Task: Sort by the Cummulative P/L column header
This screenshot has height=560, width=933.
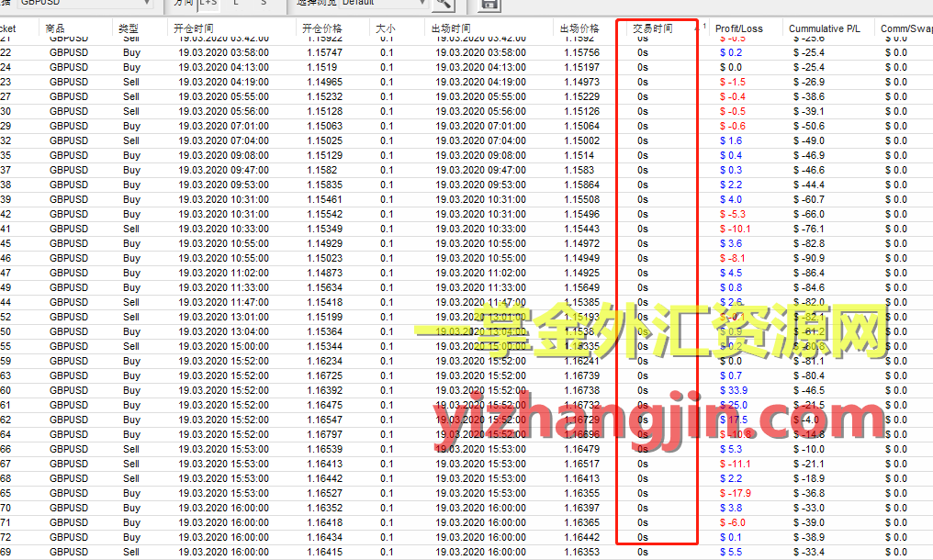Action: pyautogui.click(x=824, y=28)
